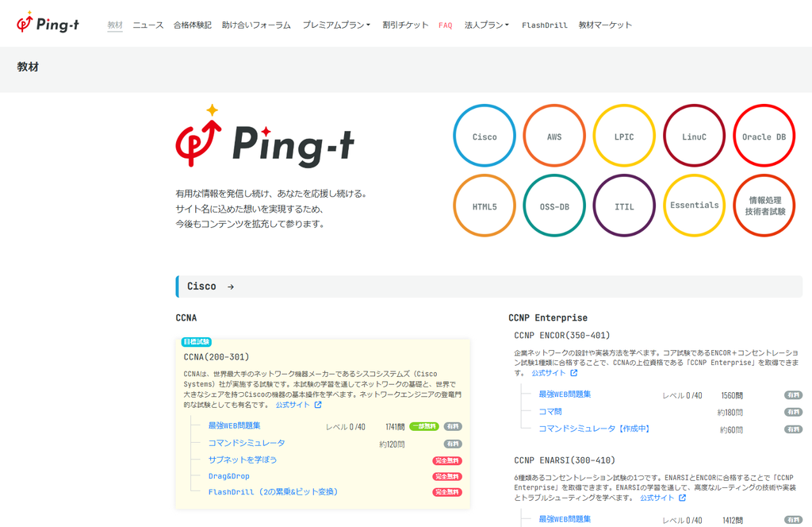Image resolution: width=812 pixels, height=527 pixels.
Task: Click external link icon beside CCNA 公式サイト
Action: tap(318, 405)
